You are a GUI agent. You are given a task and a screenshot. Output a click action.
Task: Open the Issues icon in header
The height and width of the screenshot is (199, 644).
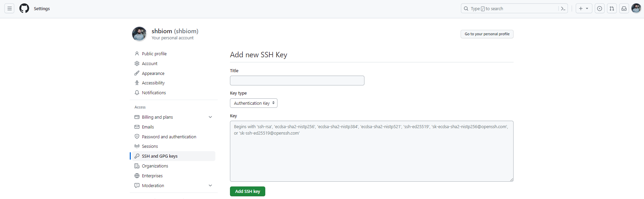(600, 8)
